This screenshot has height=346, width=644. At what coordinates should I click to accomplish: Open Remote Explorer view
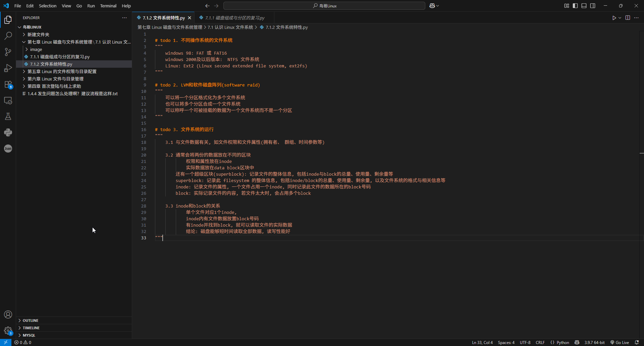click(8, 100)
